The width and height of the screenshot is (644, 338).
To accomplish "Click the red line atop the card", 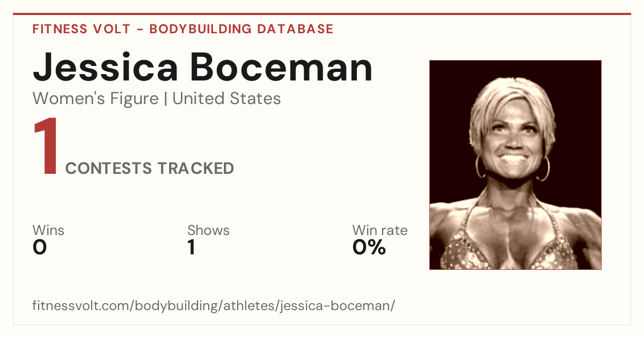I will tap(322, 14).
